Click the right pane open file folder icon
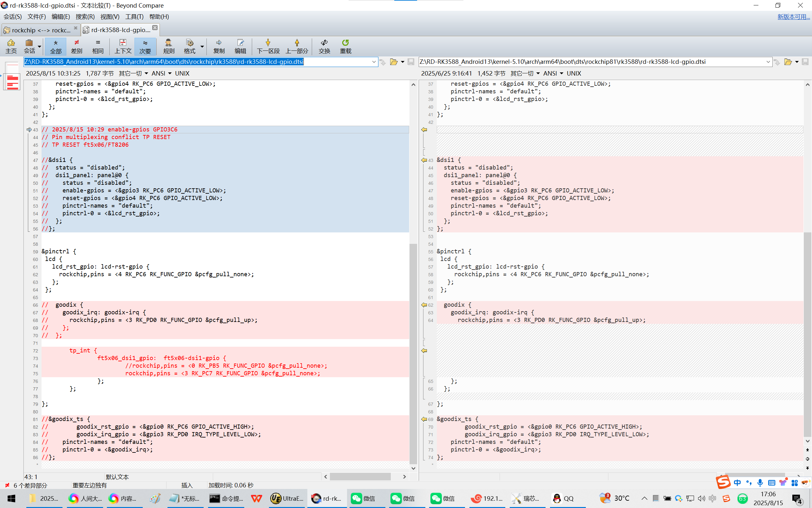Viewport: 812px width, 508px height. 788,62
